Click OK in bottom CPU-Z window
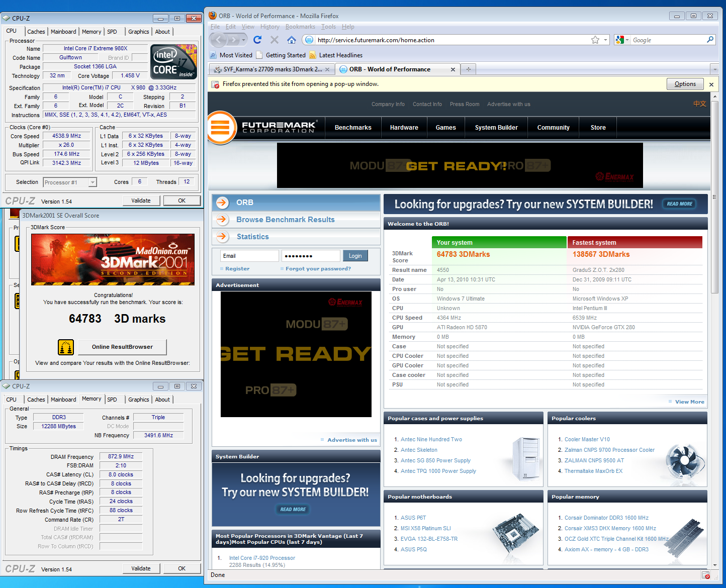This screenshot has height=588, width=726. [182, 568]
